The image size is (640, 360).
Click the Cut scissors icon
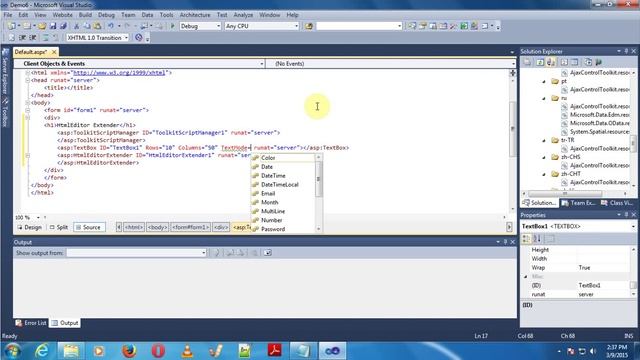pyautogui.click(x=76, y=26)
